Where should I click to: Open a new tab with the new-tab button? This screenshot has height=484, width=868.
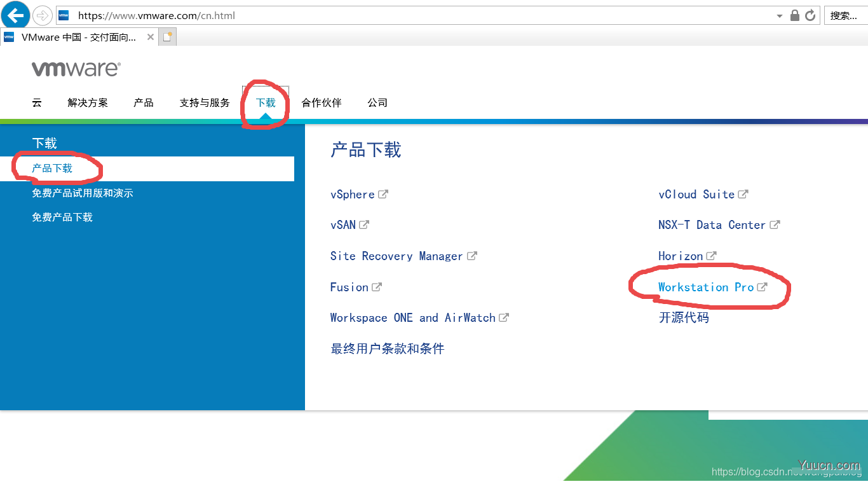[x=167, y=37]
